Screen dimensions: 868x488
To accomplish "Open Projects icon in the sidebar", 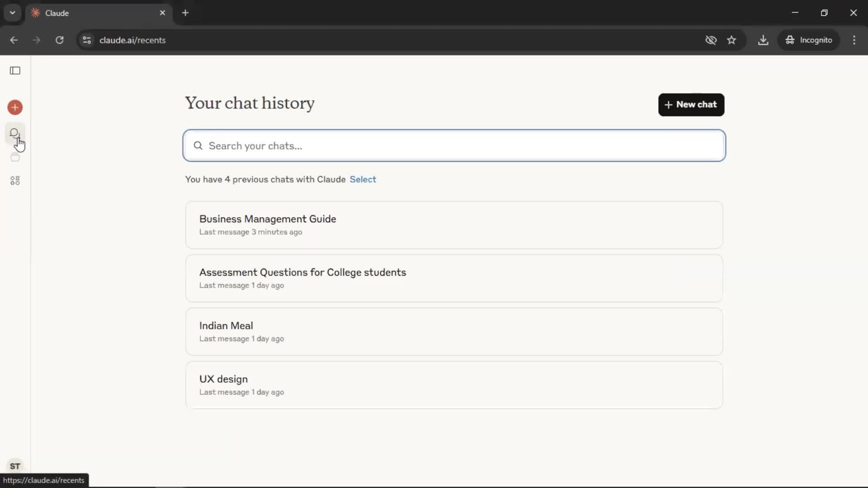I will click(x=15, y=157).
